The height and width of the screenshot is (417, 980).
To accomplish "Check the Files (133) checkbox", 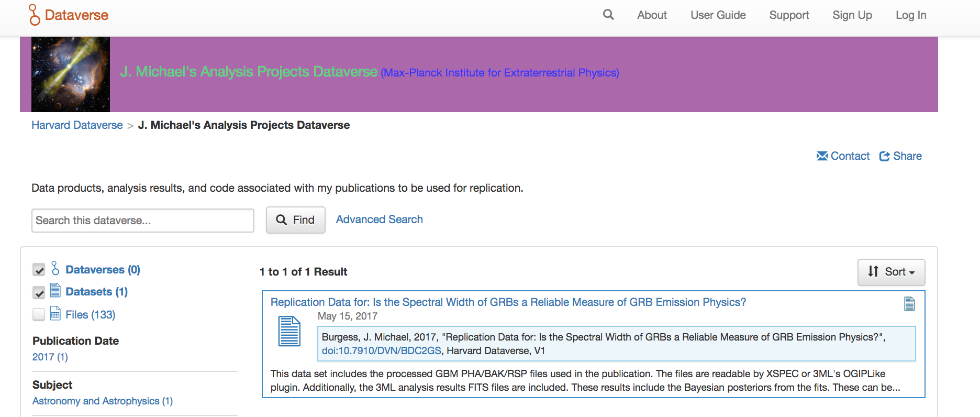I will (39, 314).
